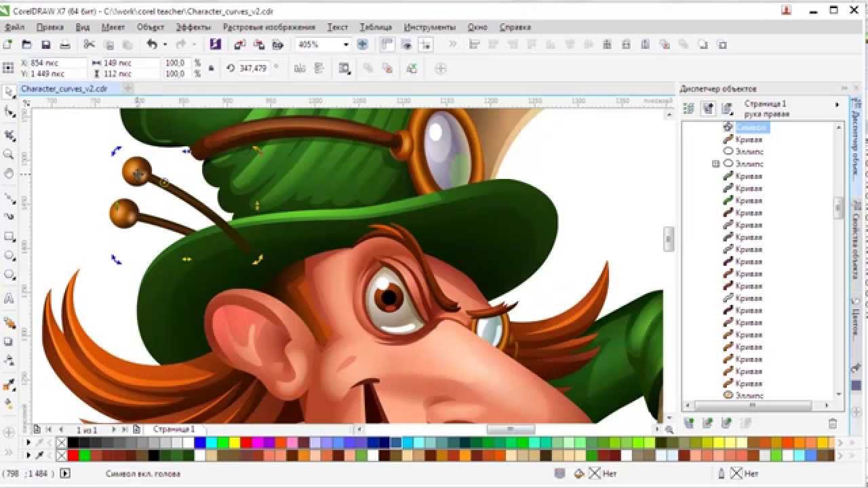Click the New document icon

point(7,45)
